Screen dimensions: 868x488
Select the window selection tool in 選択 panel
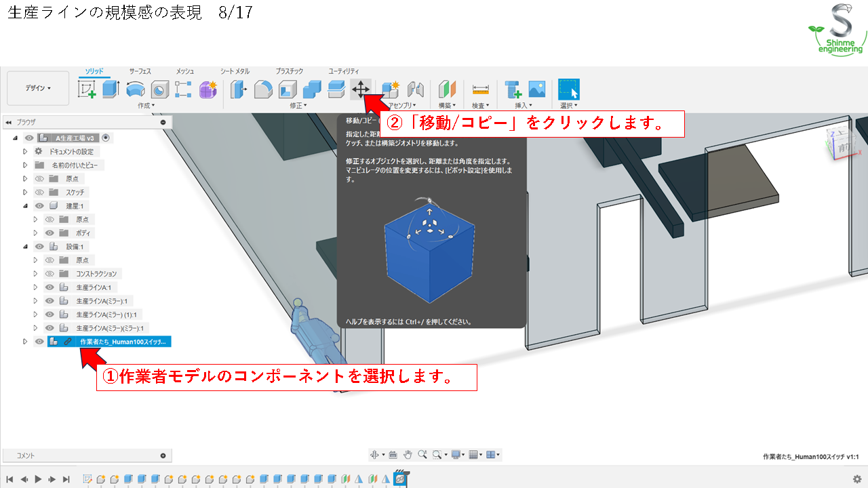click(569, 88)
